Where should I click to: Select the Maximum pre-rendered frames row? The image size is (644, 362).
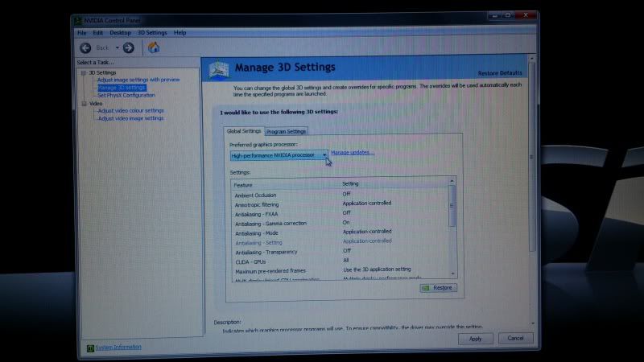click(x=340, y=270)
